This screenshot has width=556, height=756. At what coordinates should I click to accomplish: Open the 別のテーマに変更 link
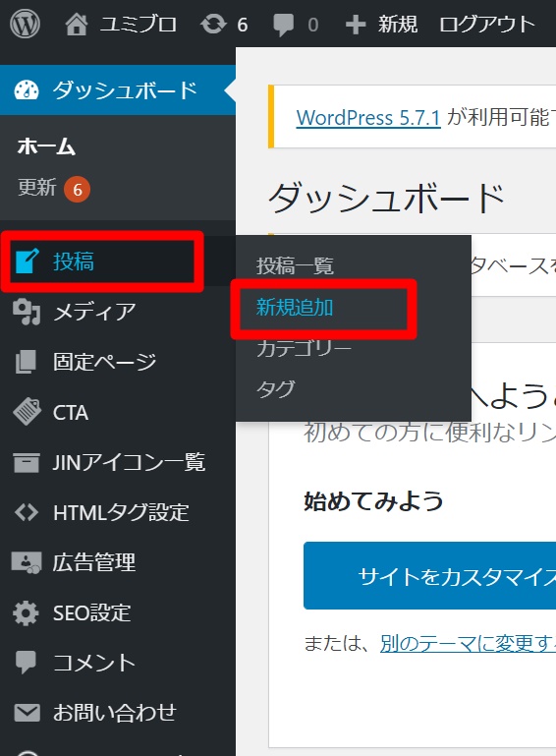468,643
